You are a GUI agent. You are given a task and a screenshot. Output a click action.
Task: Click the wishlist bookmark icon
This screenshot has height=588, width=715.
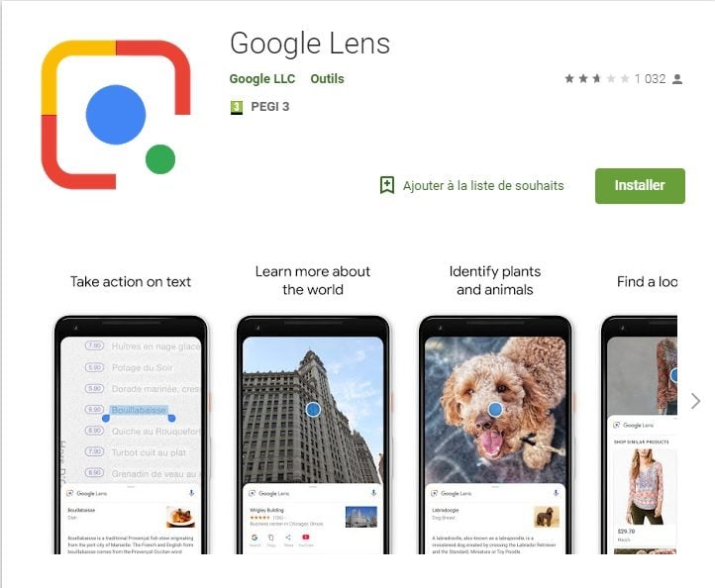pos(387,185)
